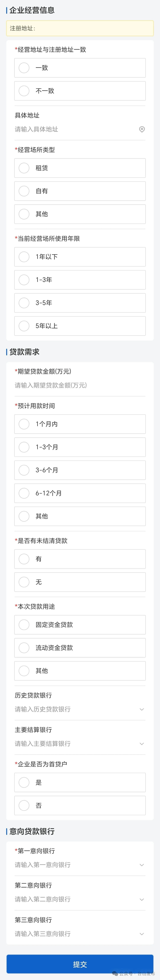Select 5年以上 usage duration
This screenshot has width=160, height=980.
coord(24,326)
